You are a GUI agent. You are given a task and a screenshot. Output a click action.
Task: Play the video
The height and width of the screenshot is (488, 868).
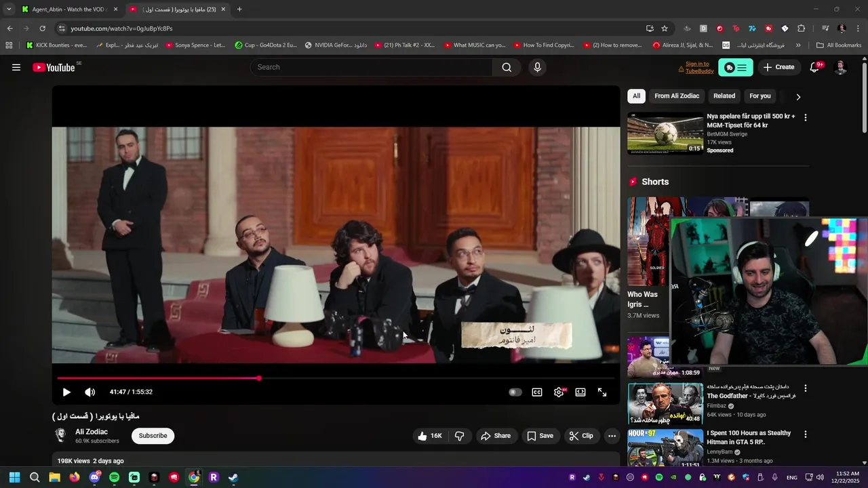[x=66, y=392]
